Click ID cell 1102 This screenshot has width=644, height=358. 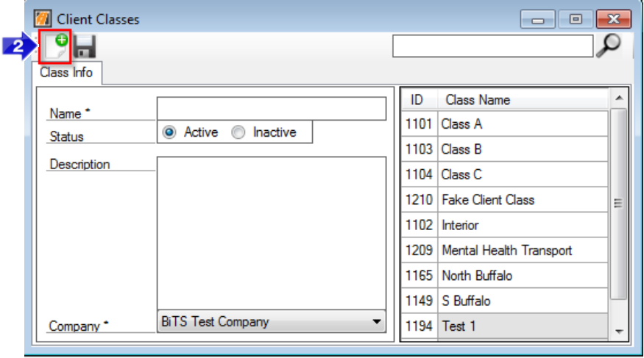[419, 225]
